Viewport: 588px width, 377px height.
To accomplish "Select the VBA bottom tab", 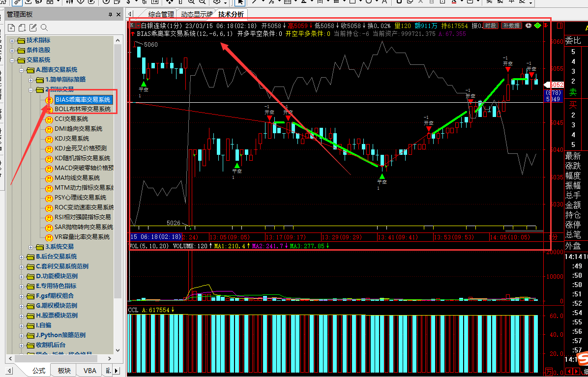I will pyautogui.click(x=89, y=371).
